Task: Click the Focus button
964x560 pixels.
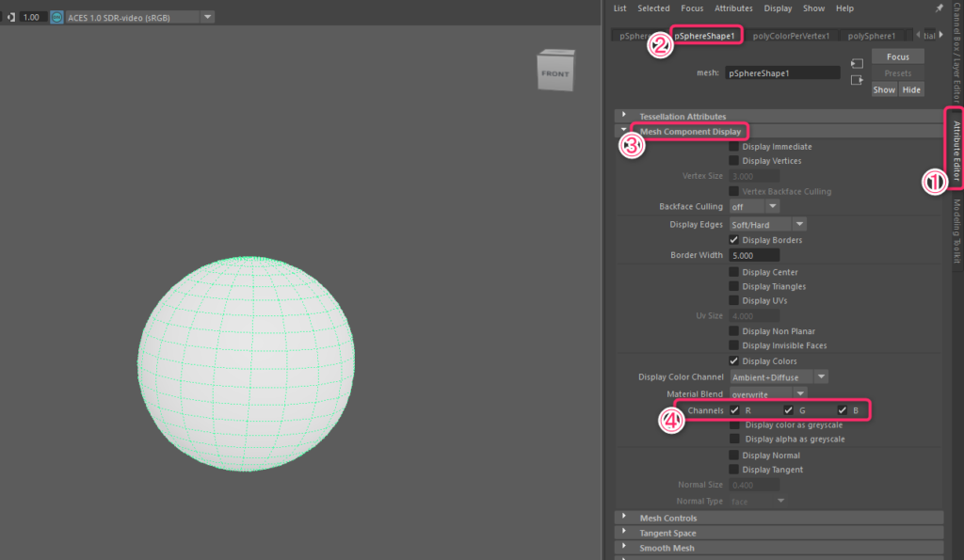Action: [x=897, y=56]
